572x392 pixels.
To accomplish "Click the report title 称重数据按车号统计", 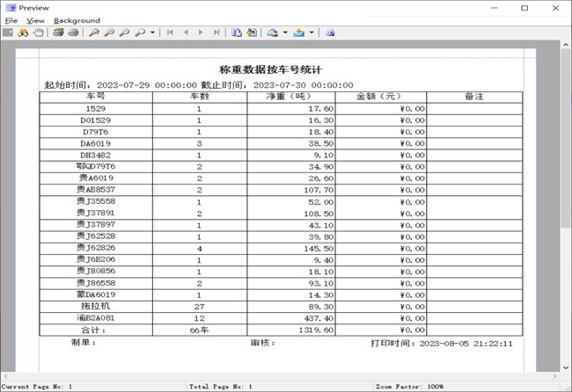I will 270,69.
